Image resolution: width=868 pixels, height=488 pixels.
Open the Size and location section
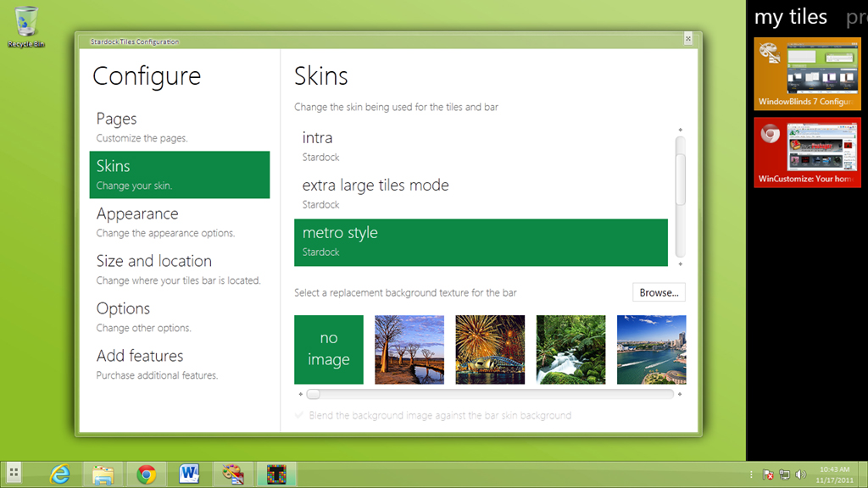click(x=180, y=269)
